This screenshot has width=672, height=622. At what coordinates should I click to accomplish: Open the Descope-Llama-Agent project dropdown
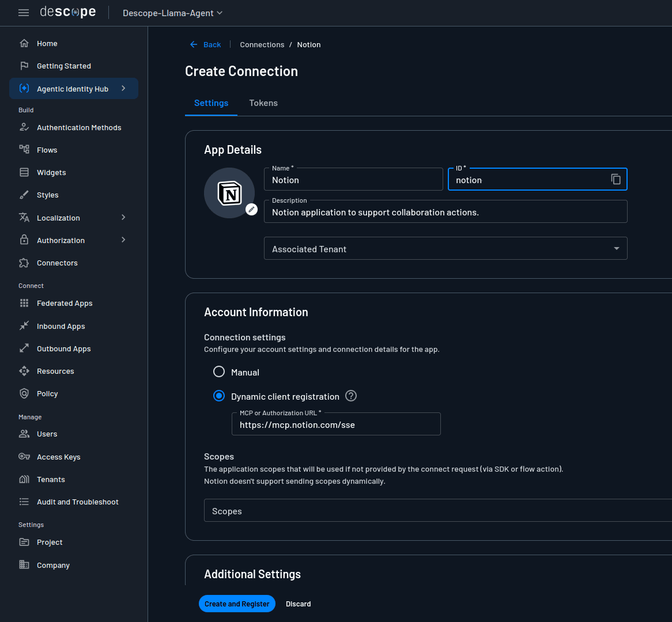tap(172, 13)
